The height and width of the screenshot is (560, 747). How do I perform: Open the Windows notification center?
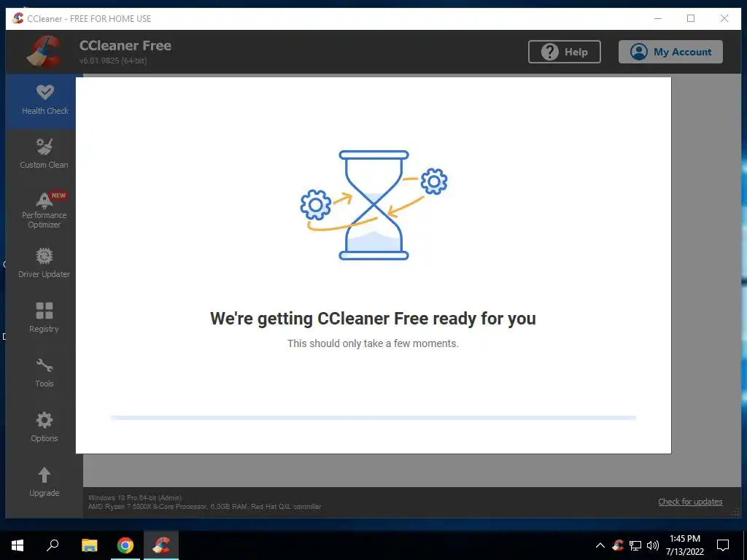tap(723, 545)
